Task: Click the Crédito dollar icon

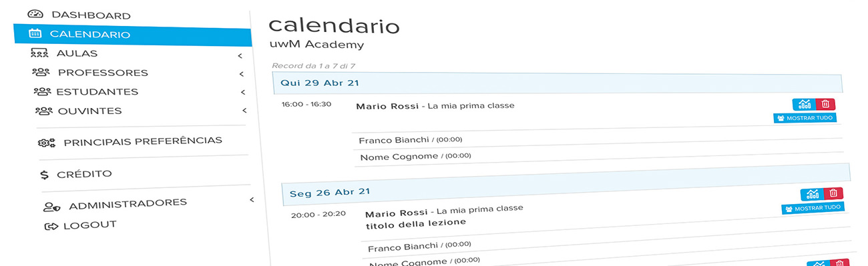Action: (44, 175)
